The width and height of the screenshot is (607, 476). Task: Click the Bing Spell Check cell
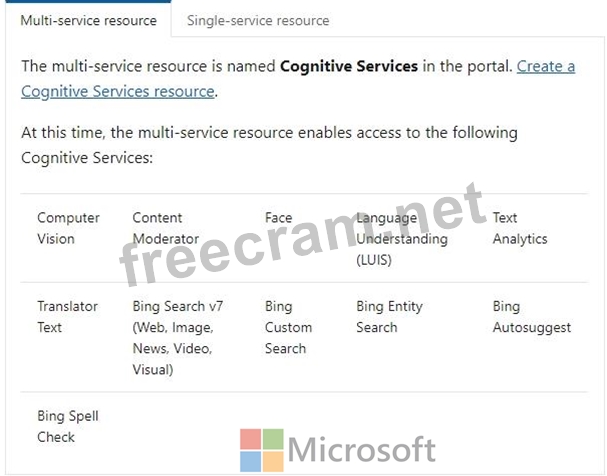[x=67, y=426]
